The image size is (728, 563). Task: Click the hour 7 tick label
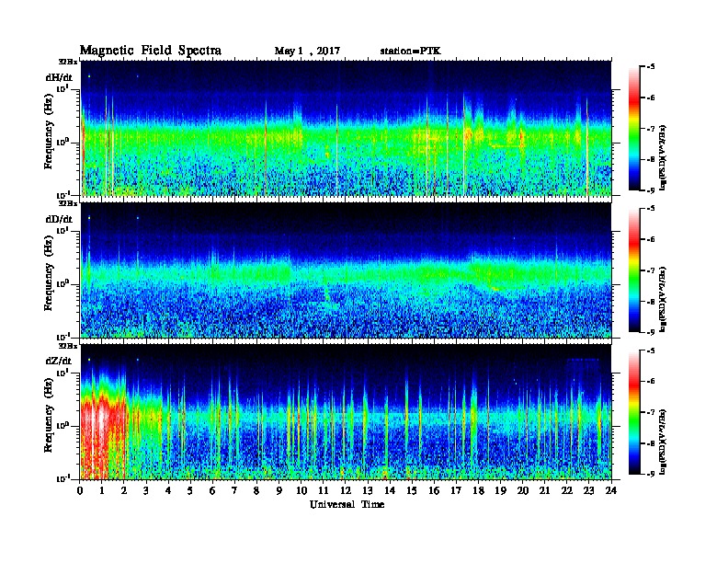click(x=235, y=490)
